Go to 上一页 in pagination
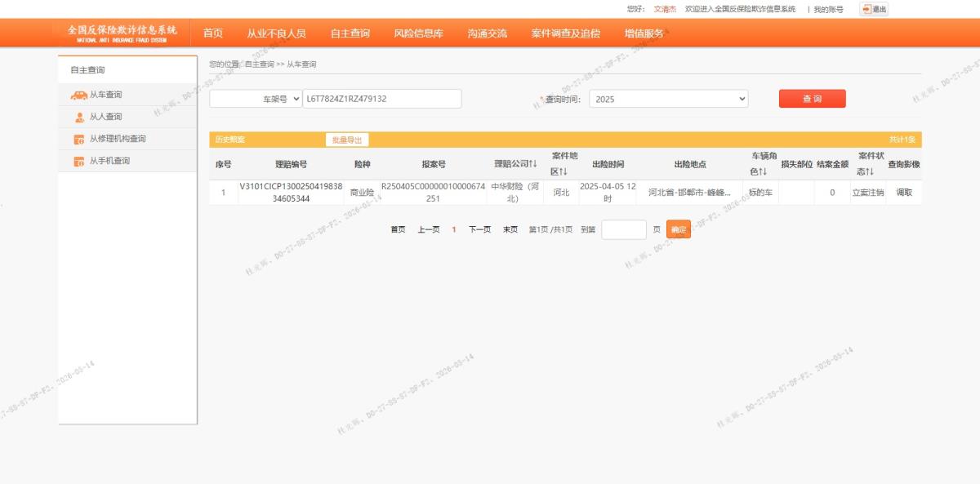The width and height of the screenshot is (980, 484). point(429,229)
